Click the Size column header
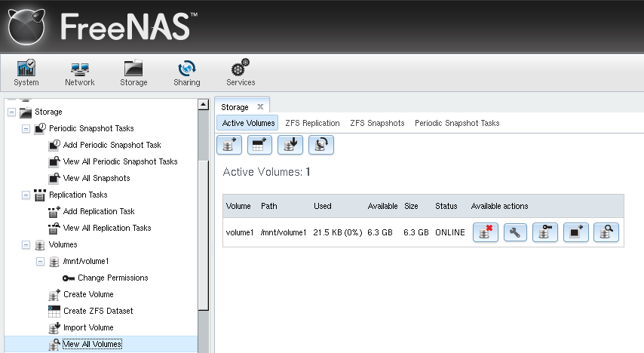Viewport: 644px width, 353px height. pyautogui.click(x=411, y=206)
